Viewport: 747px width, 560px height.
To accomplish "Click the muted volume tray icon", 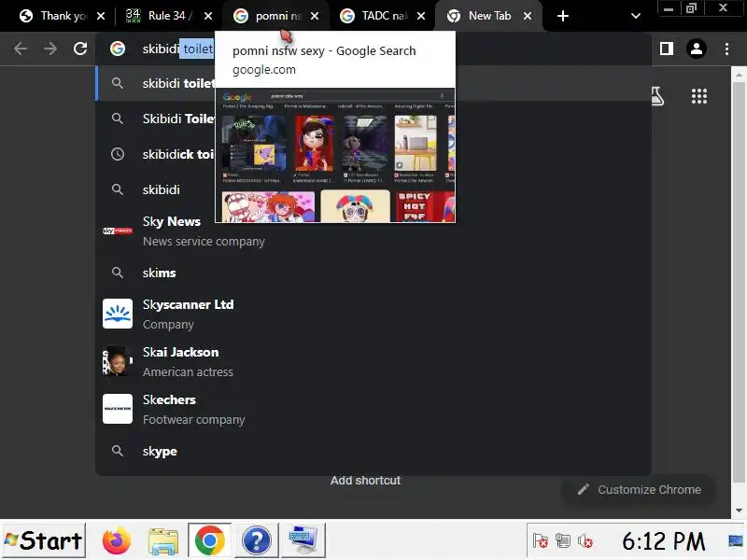I will (x=585, y=541).
